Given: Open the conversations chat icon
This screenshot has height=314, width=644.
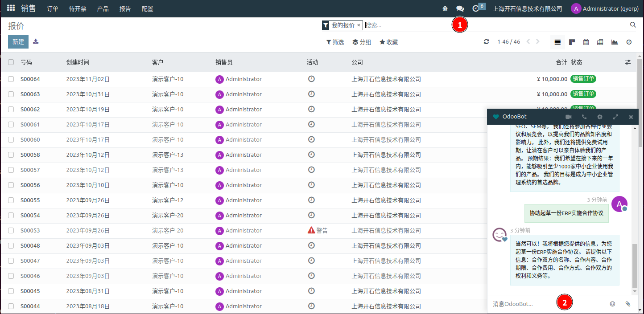Looking at the screenshot, I should point(460,8).
